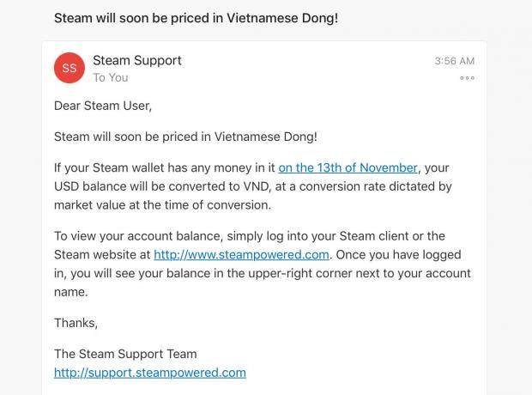This screenshot has height=395, width=532.
Task: Click the Steam Support sender name
Action: [137, 60]
